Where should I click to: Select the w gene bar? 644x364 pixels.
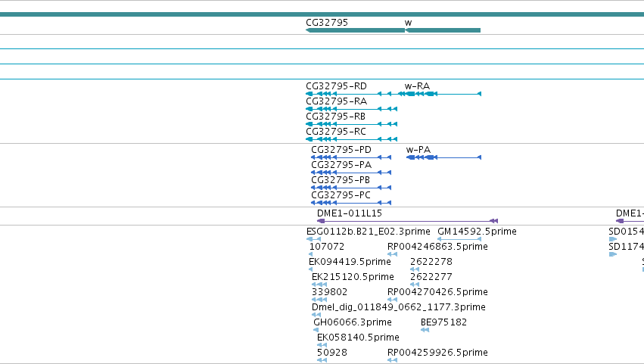(x=443, y=30)
